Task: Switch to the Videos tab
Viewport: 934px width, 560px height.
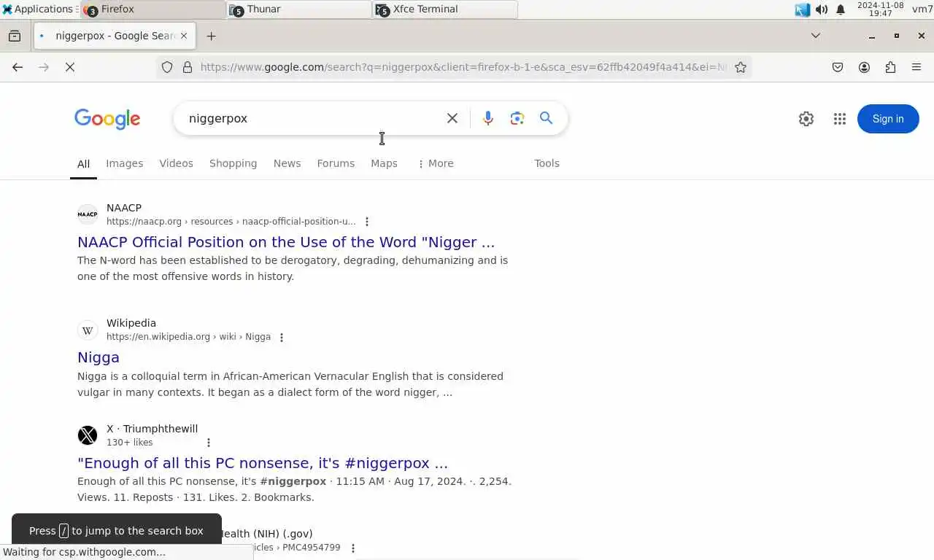Action: [x=177, y=163]
